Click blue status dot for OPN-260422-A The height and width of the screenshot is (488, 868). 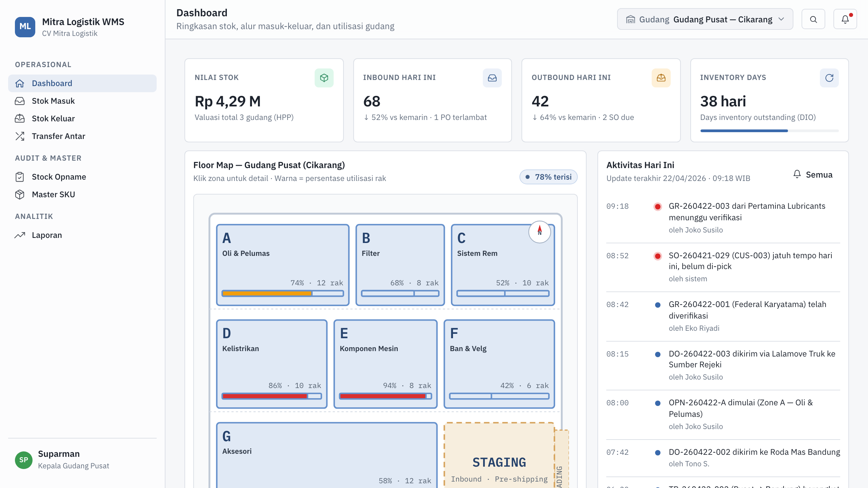pyautogui.click(x=657, y=403)
